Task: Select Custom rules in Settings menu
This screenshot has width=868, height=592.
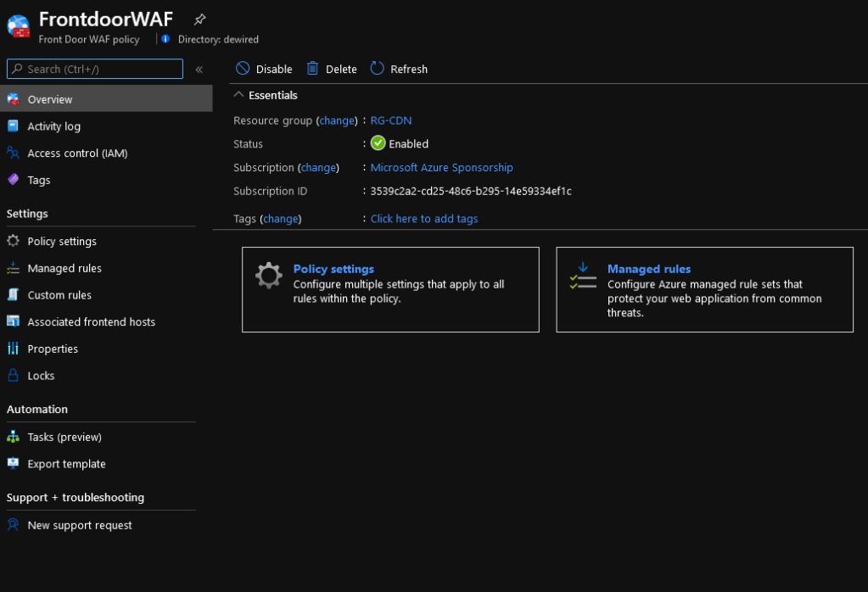Action: click(59, 295)
